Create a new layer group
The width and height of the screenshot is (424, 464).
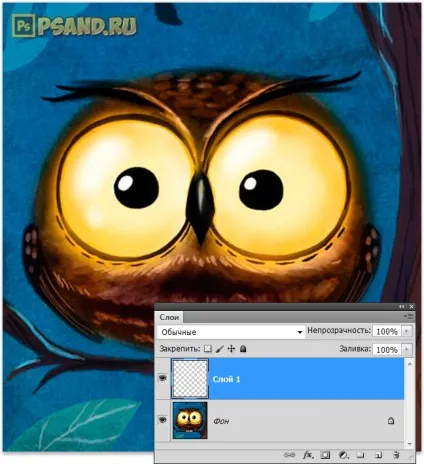pyautogui.click(x=360, y=455)
